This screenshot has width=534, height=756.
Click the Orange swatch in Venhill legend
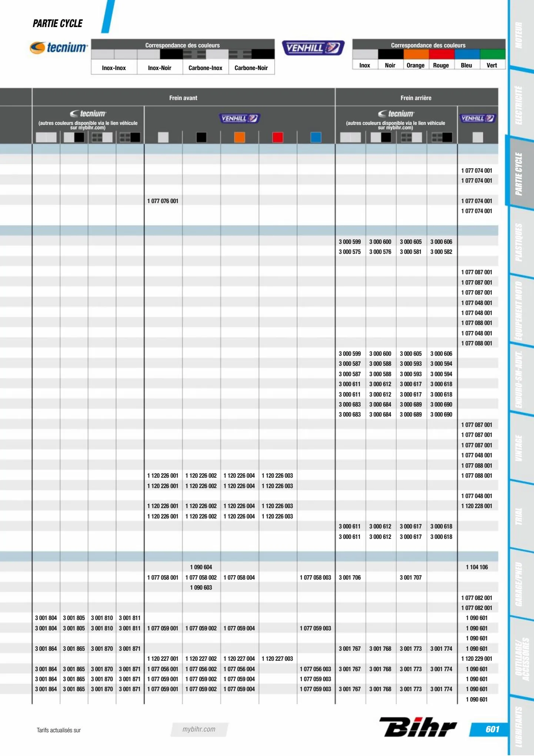416,54
